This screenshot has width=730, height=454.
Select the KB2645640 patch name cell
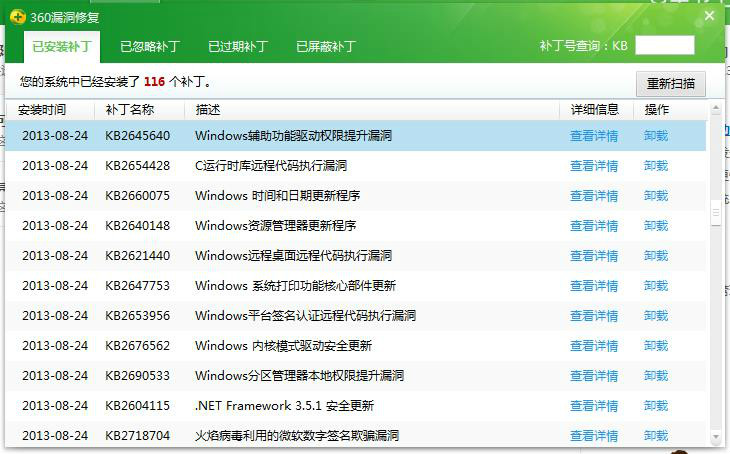137,136
